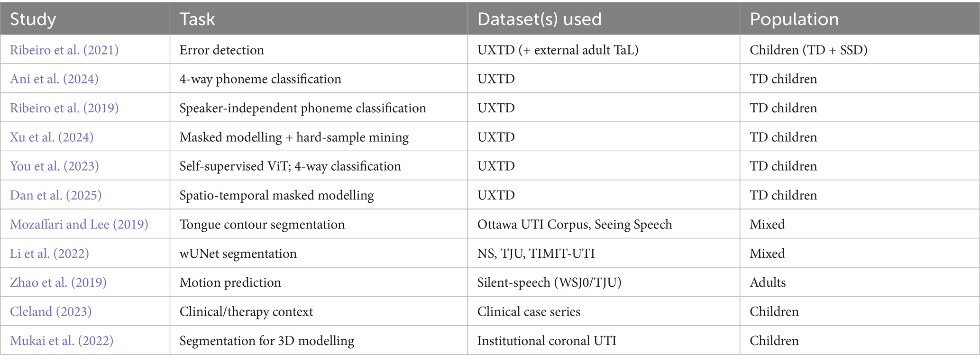Click the Ani et al. (2024) reference
This screenshot has height=363, width=980.
pyautogui.click(x=54, y=79)
